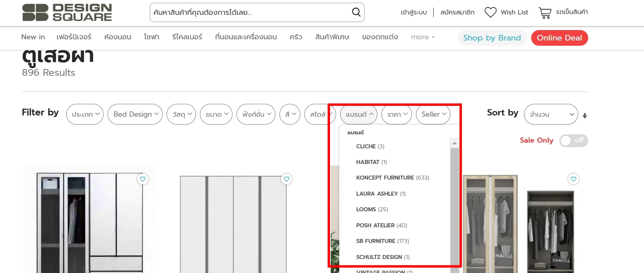This screenshot has height=273, width=644.
Task: Select SB FURNITURE (173) brand
Action: click(x=383, y=241)
